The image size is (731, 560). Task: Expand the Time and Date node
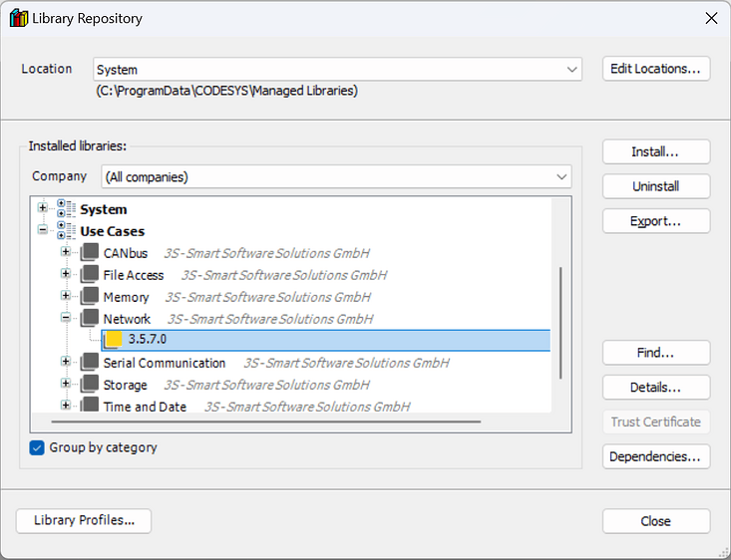66,405
